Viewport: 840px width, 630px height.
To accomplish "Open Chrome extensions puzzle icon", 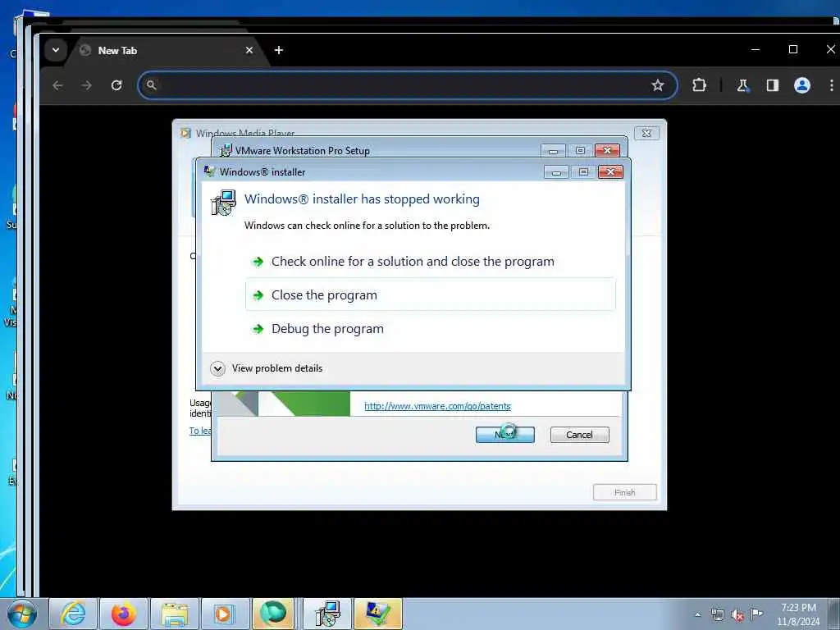I will [x=699, y=85].
